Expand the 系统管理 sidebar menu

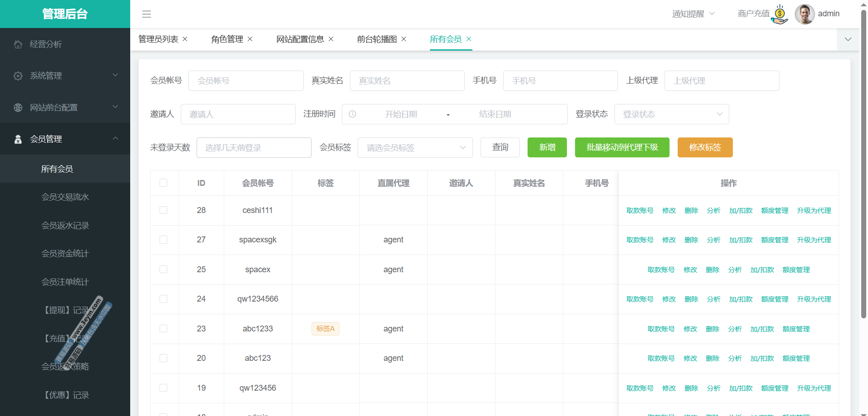pyautogui.click(x=65, y=76)
